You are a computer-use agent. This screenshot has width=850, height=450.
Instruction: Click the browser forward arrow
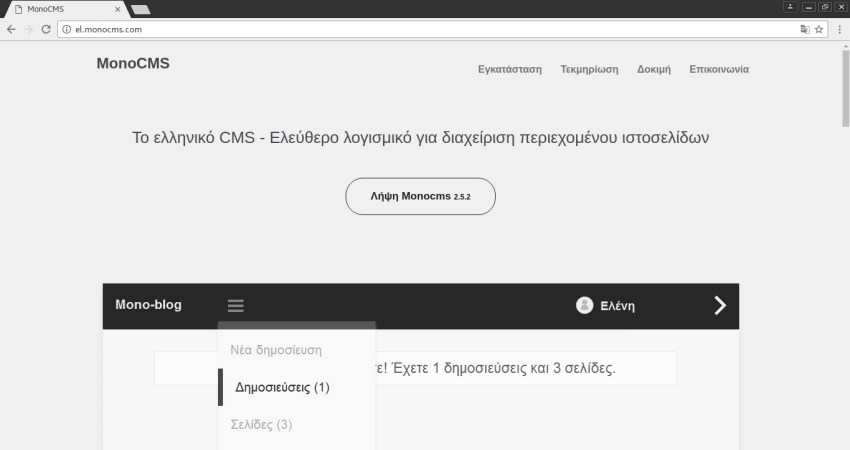coord(28,29)
